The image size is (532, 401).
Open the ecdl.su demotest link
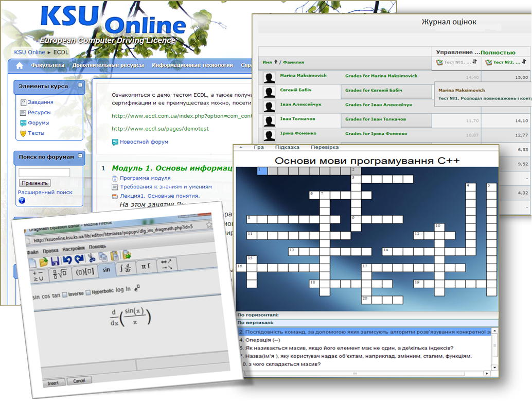(x=160, y=129)
